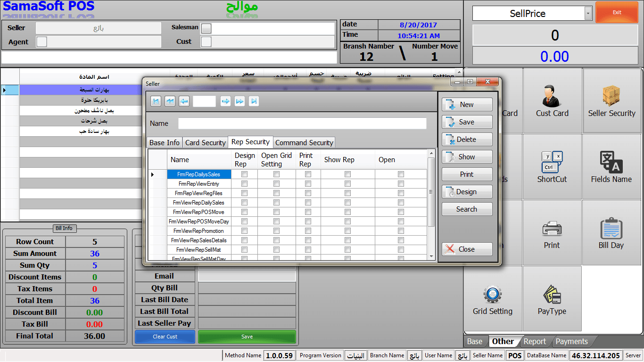Switch to the Command Security tab
Image resolution: width=644 pixels, height=362 pixels.
point(304,142)
